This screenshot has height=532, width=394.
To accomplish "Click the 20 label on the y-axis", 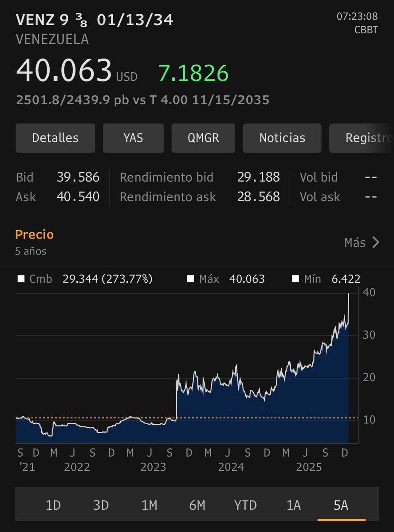I will pos(369,378).
